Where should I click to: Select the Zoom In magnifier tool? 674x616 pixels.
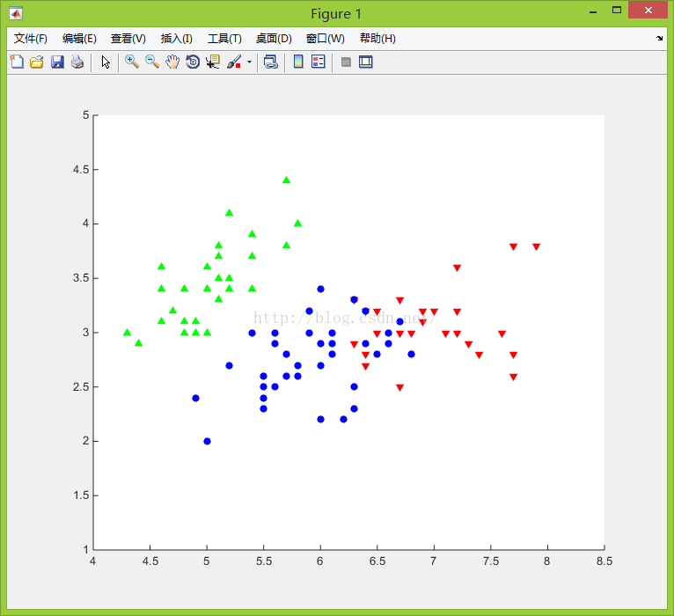pyautogui.click(x=131, y=62)
